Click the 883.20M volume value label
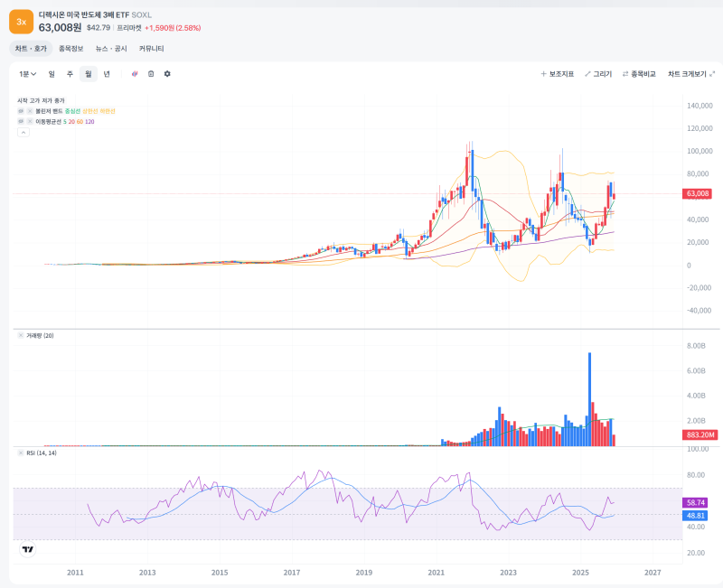Screen dimensions: 723x588 [x=700, y=434]
